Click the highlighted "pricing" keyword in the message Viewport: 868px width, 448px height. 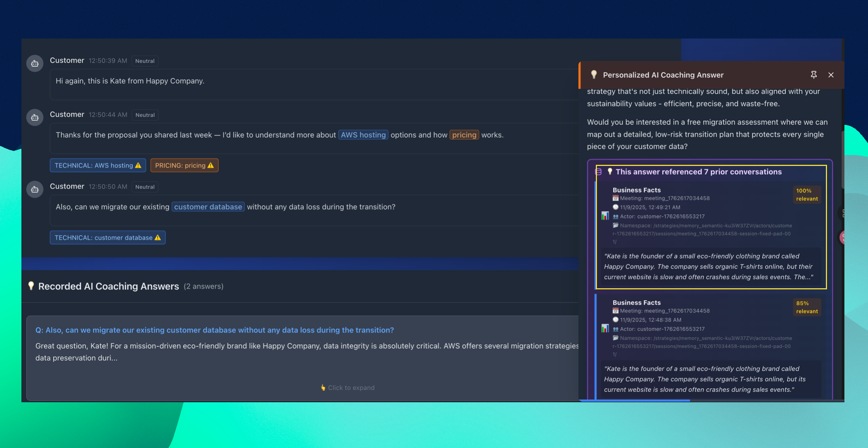[x=464, y=135]
